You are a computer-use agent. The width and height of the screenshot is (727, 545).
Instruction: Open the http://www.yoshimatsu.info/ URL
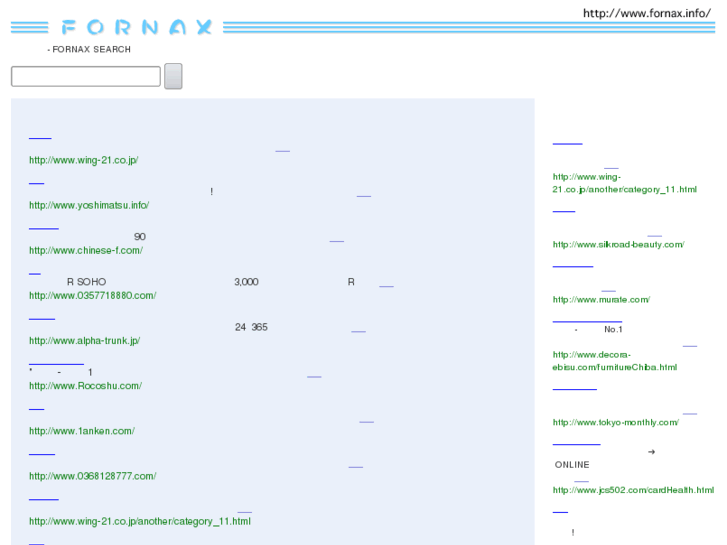[89, 205]
